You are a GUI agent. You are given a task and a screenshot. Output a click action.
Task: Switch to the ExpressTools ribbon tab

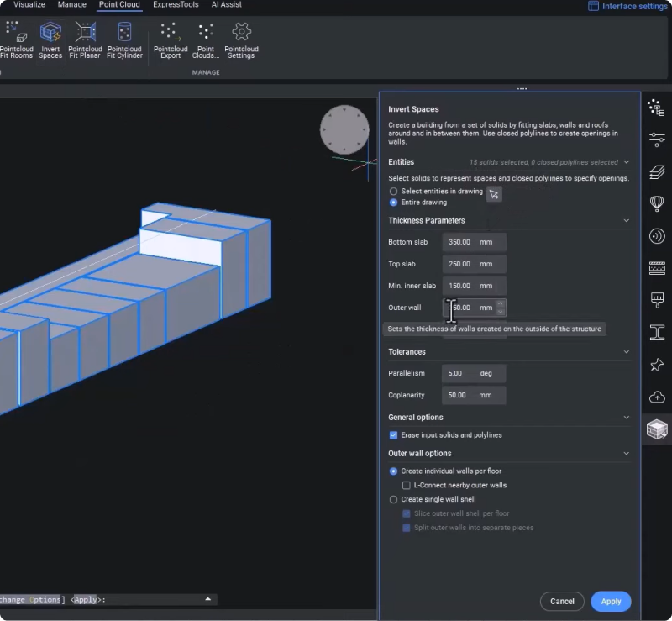(x=176, y=5)
